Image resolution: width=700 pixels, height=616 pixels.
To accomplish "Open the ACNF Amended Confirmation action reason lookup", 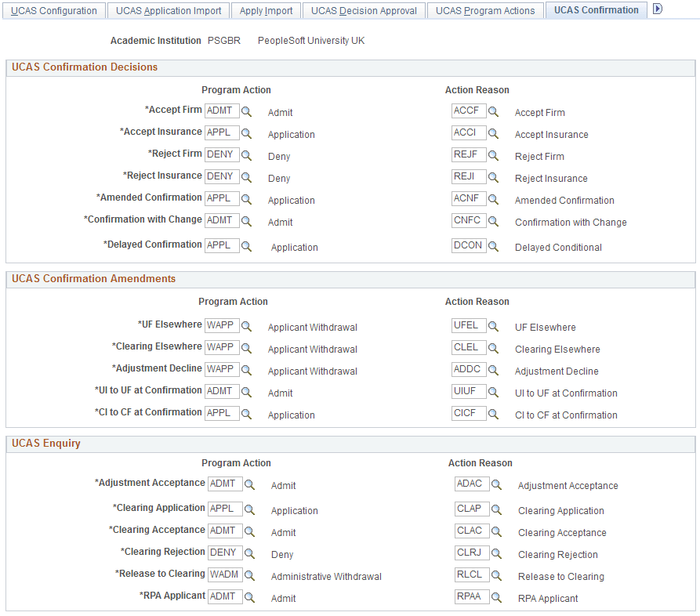I will pos(493,198).
